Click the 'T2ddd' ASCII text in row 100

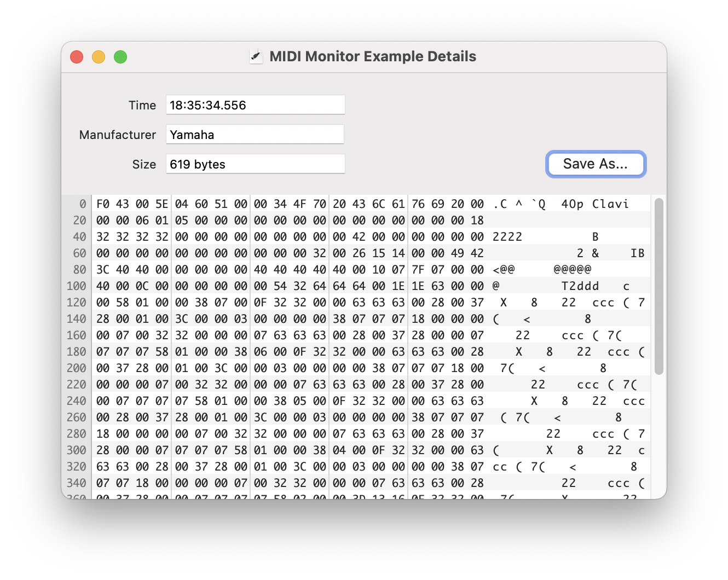coord(580,286)
